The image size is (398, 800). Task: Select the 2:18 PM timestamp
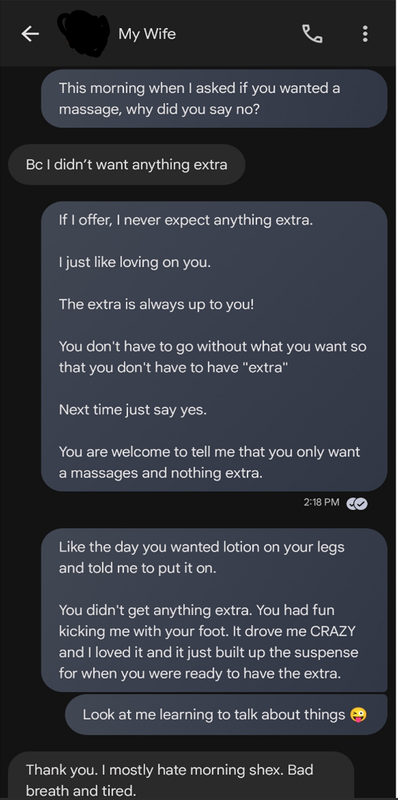point(321,503)
